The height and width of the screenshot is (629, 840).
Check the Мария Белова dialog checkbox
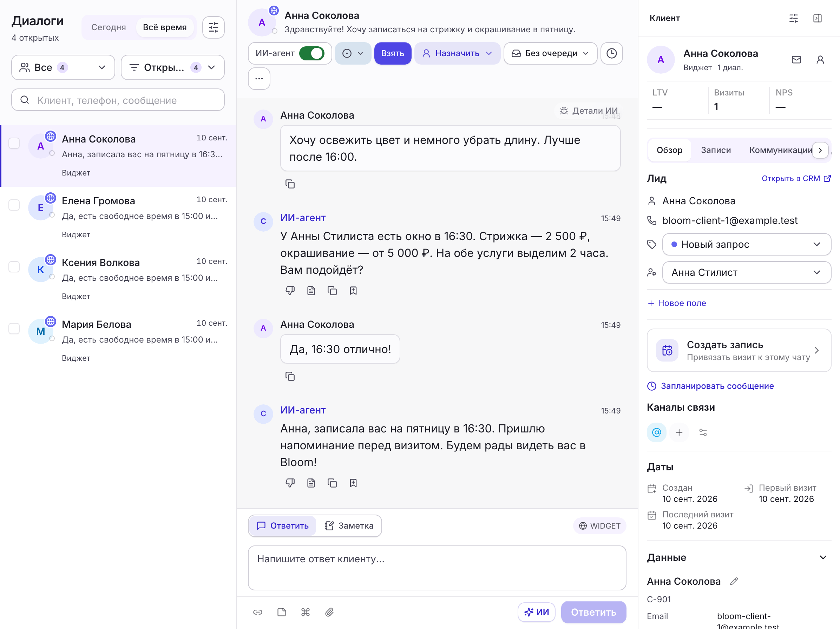pyautogui.click(x=14, y=329)
